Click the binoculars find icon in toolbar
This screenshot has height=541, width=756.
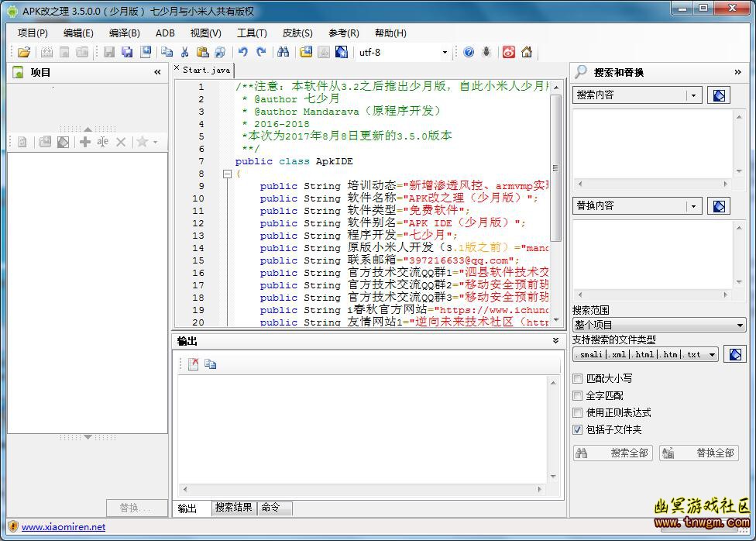(x=283, y=52)
